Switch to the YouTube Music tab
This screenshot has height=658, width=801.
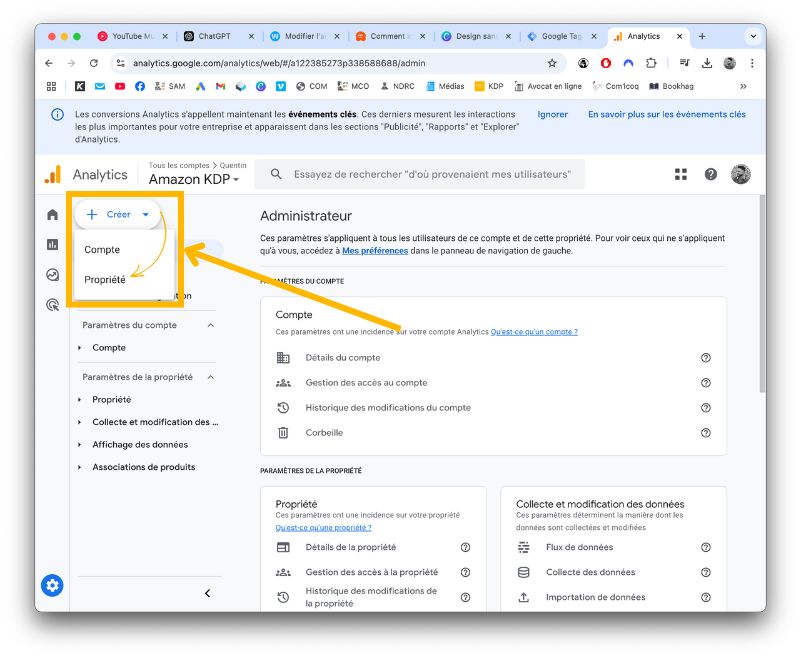132,36
